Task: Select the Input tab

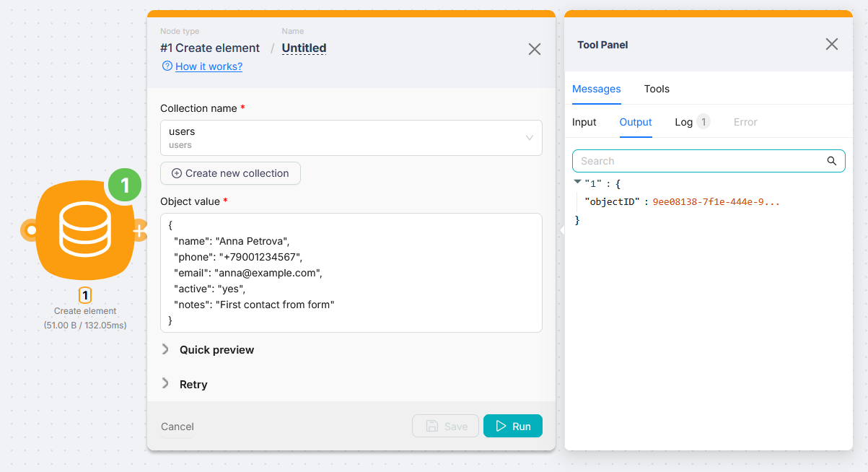Action: click(x=584, y=122)
